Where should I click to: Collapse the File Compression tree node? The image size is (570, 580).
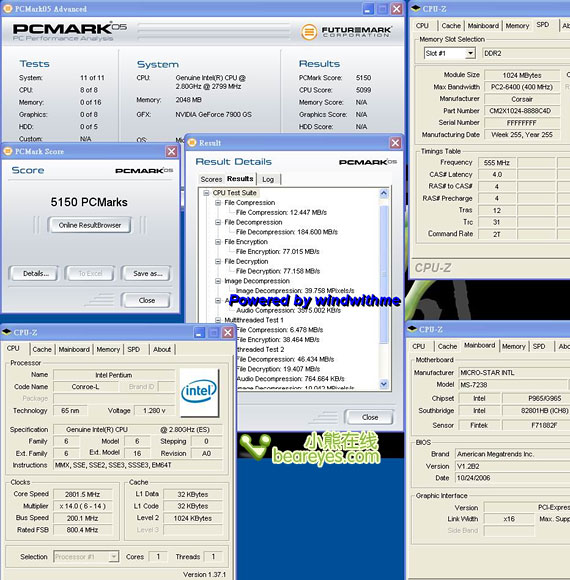[218, 203]
